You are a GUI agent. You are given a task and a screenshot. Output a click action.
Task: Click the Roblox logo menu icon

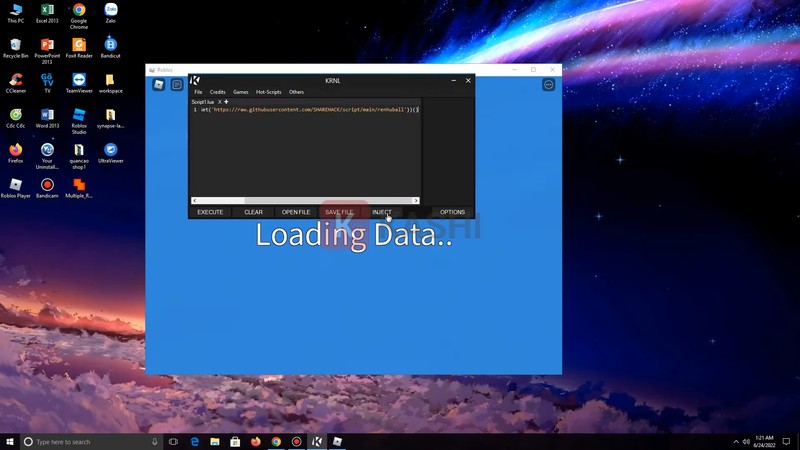[x=158, y=85]
